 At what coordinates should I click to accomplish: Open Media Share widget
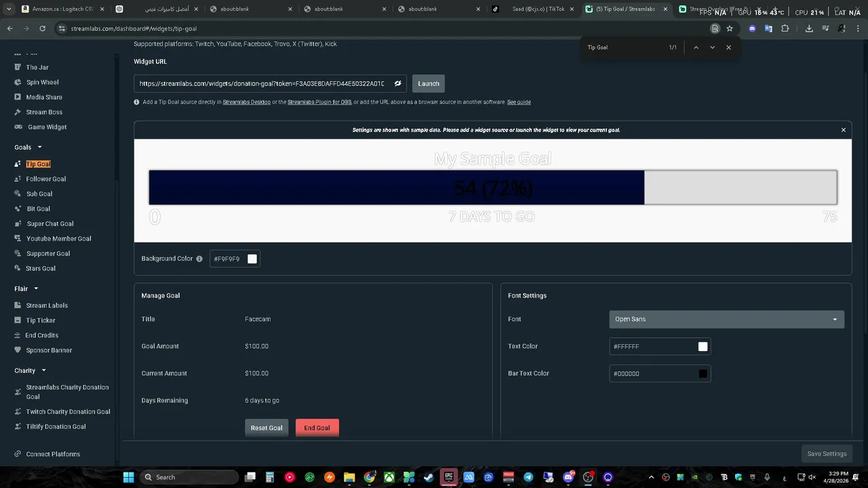pyautogui.click(x=43, y=97)
